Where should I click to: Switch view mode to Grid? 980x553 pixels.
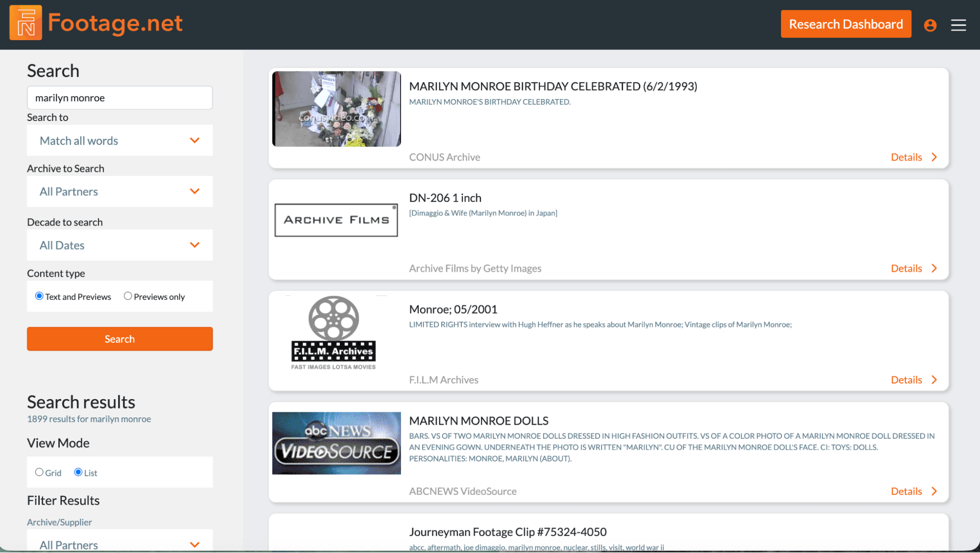click(39, 472)
